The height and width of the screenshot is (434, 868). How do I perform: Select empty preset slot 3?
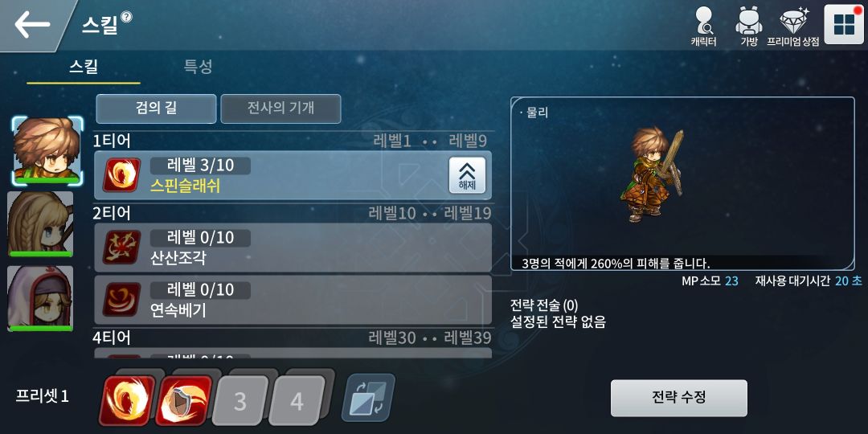(x=240, y=401)
